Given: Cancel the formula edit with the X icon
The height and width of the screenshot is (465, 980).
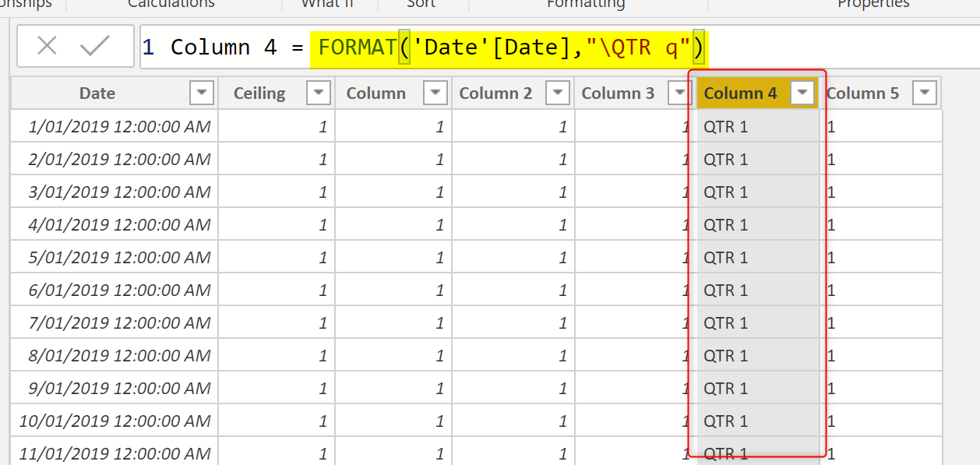Looking at the screenshot, I should tap(47, 47).
